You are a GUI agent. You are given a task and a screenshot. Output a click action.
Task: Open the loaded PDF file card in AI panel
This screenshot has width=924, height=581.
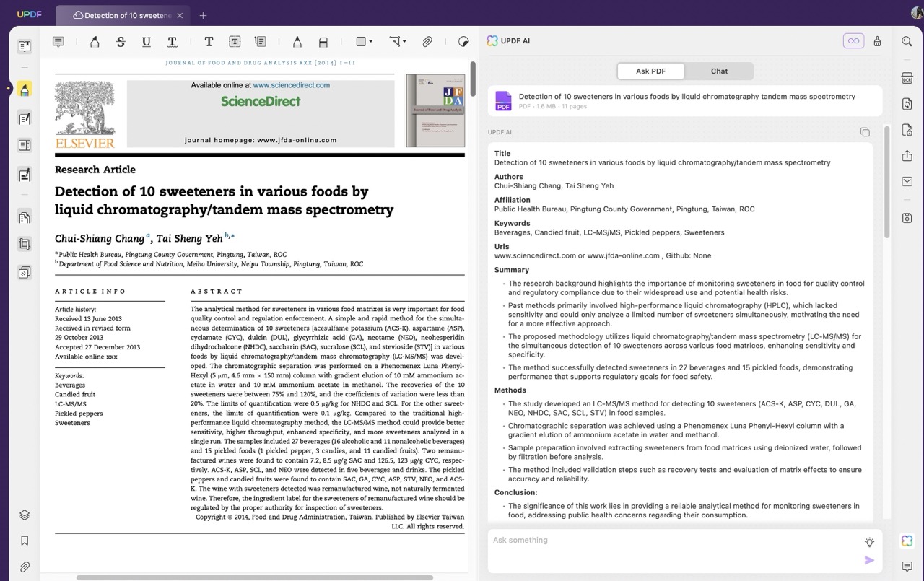click(x=685, y=101)
